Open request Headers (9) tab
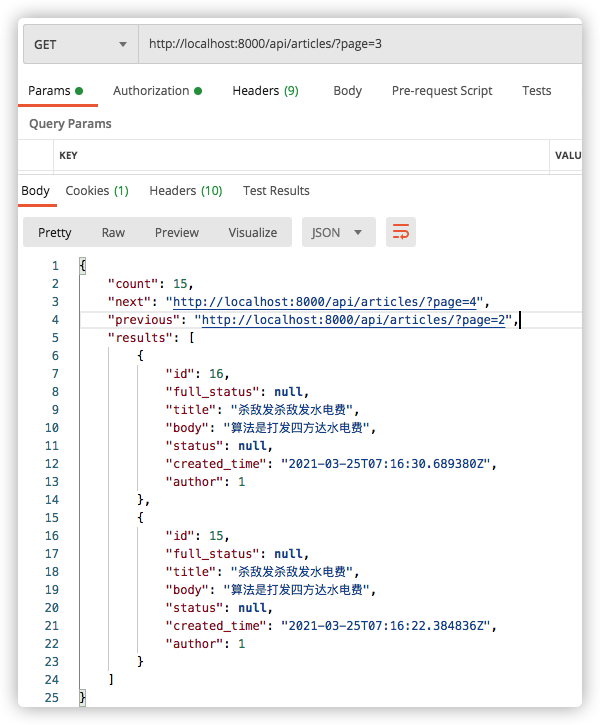600x725 pixels. 265,90
